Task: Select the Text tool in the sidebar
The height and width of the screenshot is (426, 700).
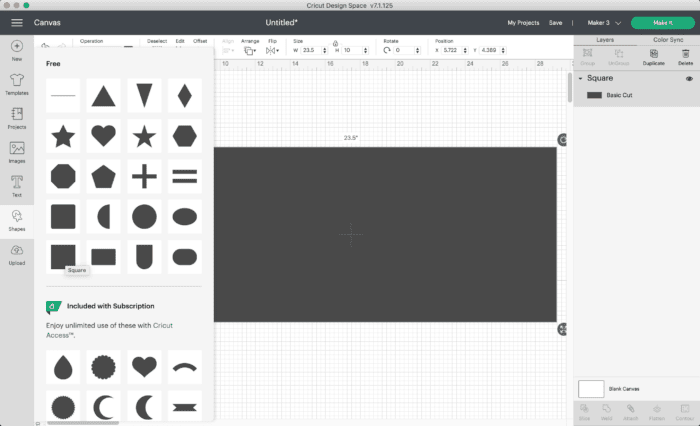Action: (x=17, y=186)
